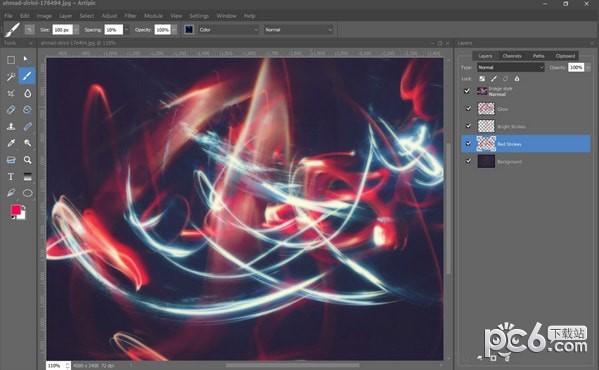Switch to the Clipboard tab

point(565,56)
